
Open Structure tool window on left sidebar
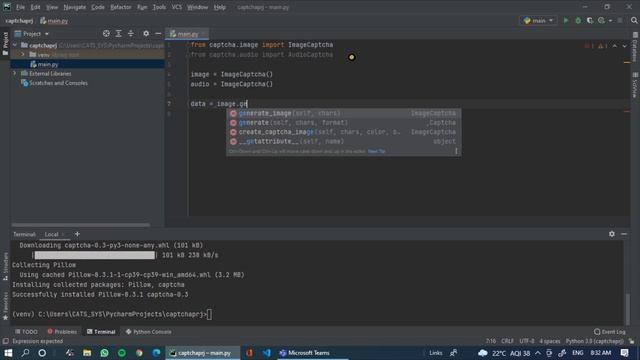pyautogui.click(x=5, y=266)
